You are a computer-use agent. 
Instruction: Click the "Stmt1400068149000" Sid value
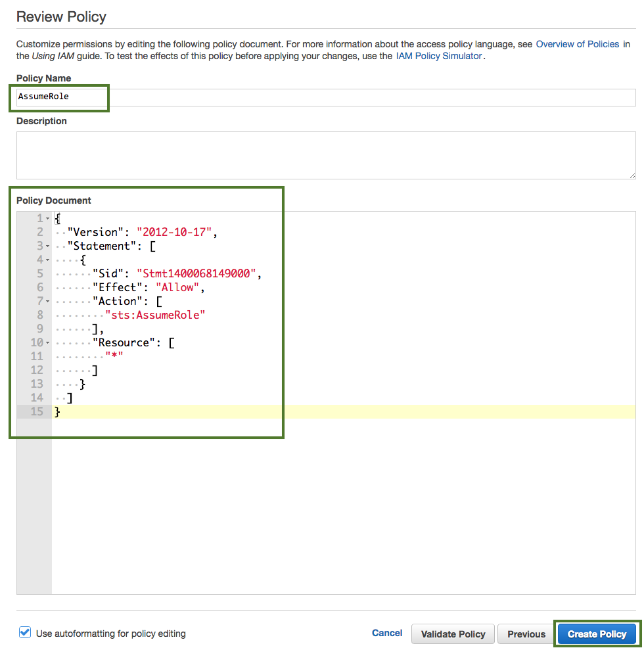point(196,273)
